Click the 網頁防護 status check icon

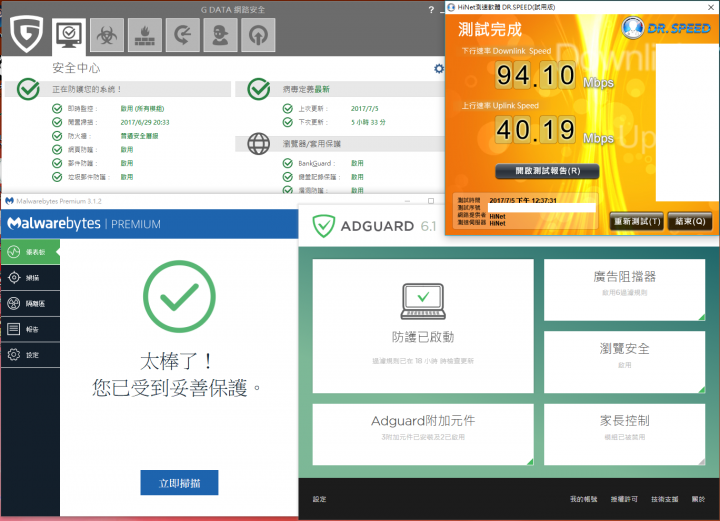click(x=57, y=150)
